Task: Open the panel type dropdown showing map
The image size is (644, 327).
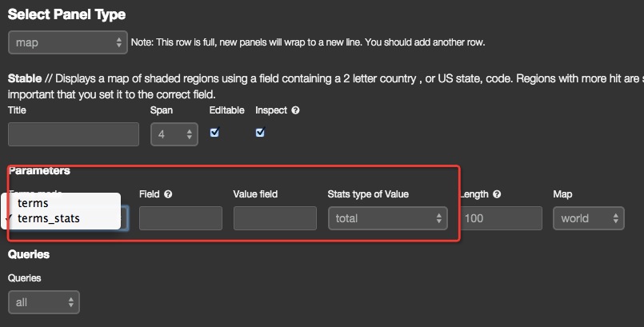Action: click(68, 42)
